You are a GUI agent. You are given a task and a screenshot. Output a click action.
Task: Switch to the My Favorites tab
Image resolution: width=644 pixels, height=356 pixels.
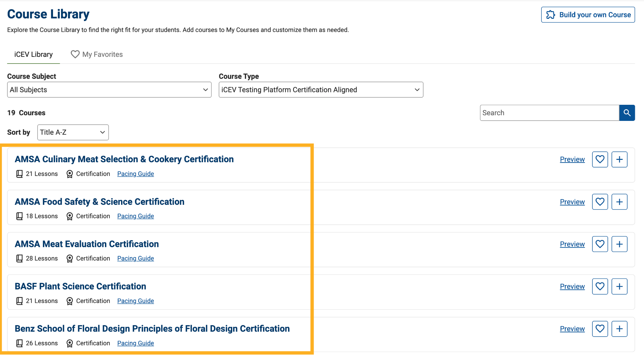click(x=97, y=54)
